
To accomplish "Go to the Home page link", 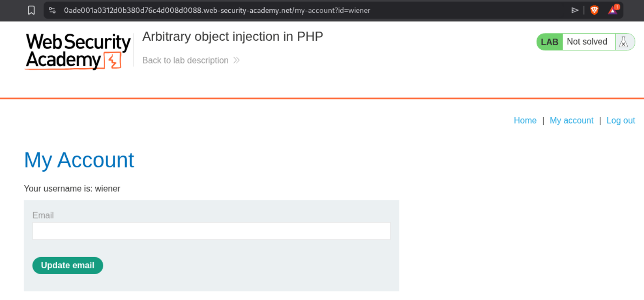I will click(x=525, y=121).
